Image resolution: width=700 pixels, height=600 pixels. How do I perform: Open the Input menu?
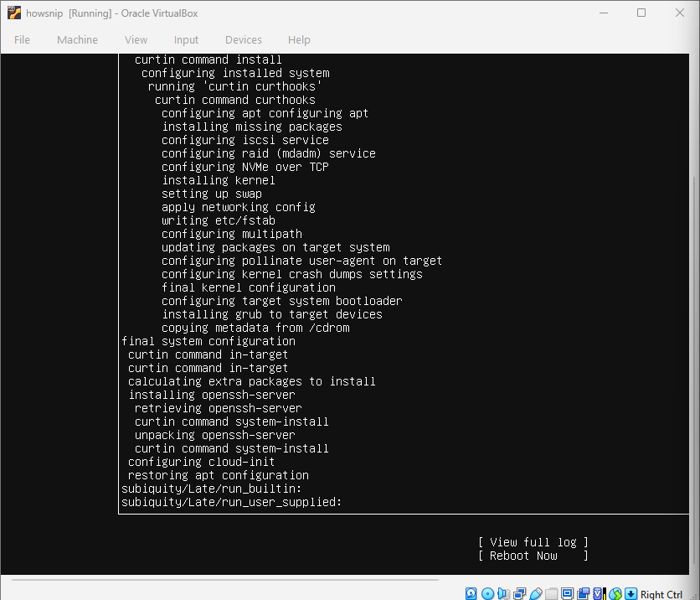point(186,39)
